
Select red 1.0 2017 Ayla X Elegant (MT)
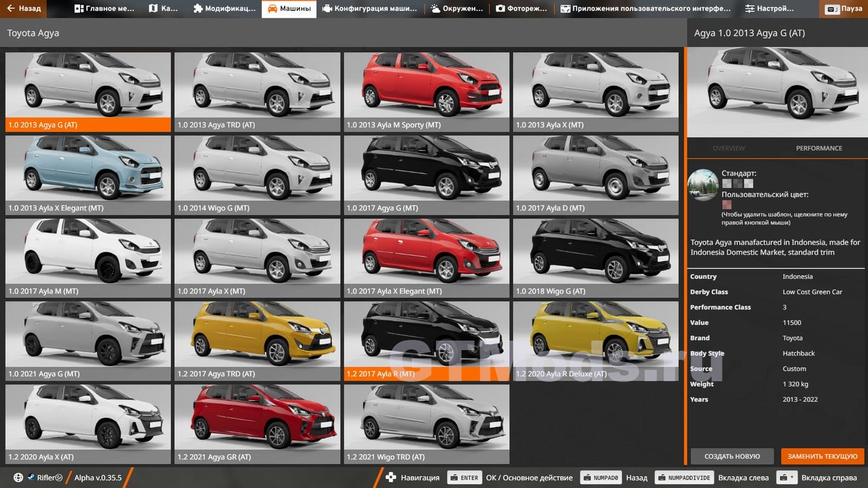[x=426, y=258]
